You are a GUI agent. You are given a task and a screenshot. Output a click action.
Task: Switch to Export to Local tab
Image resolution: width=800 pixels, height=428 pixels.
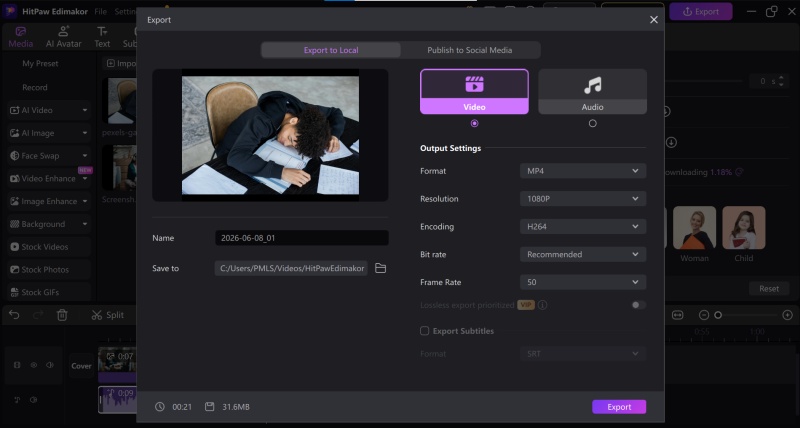331,50
